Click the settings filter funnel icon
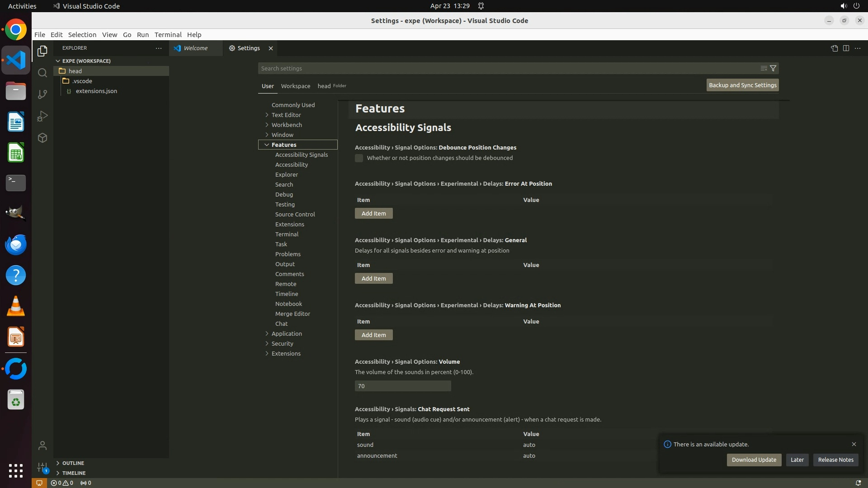The height and width of the screenshot is (488, 868). (x=773, y=68)
